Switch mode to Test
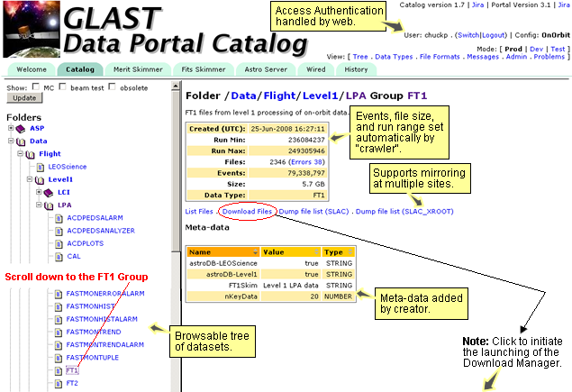 (x=558, y=49)
